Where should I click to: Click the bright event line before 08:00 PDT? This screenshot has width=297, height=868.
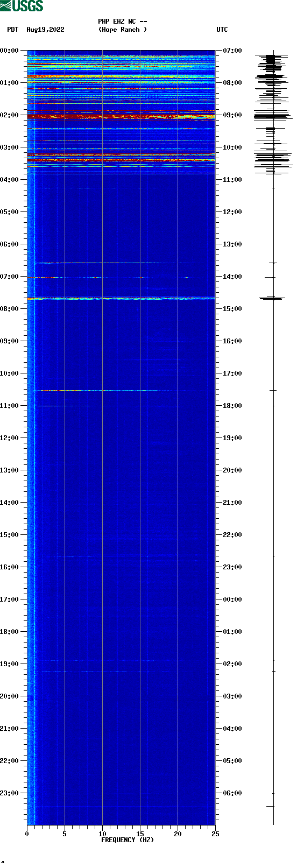point(121,298)
